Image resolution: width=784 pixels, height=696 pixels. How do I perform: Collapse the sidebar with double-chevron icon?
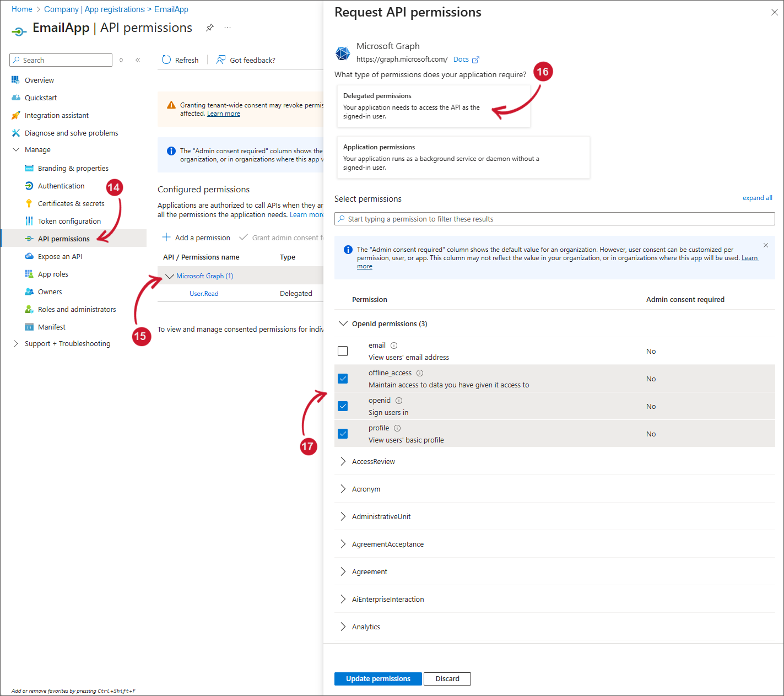[x=138, y=60]
